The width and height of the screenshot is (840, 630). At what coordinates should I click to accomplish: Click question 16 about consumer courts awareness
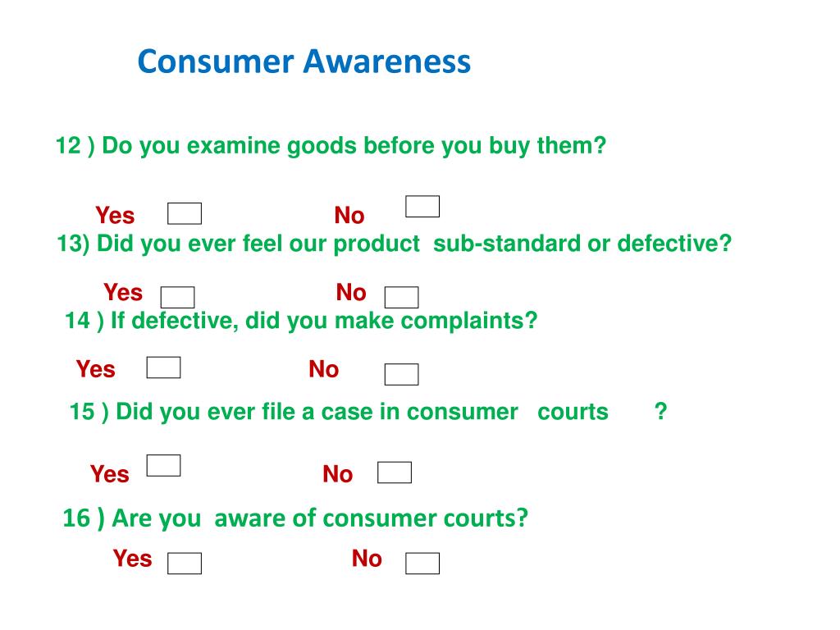coord(295,518)
